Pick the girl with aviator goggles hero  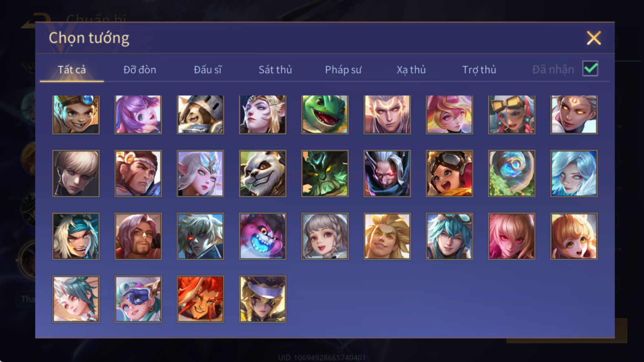pyautogui.click(x=450, y=173)
